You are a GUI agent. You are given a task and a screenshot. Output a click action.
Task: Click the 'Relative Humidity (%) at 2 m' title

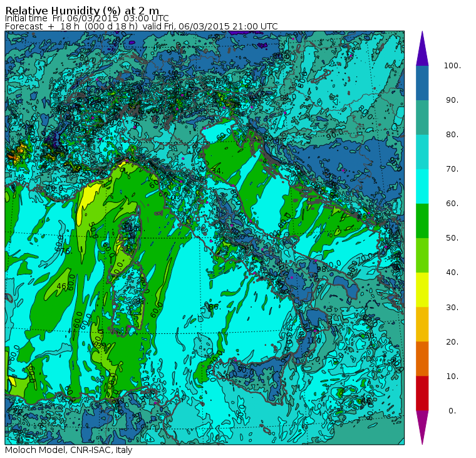[x=82, y=11]
